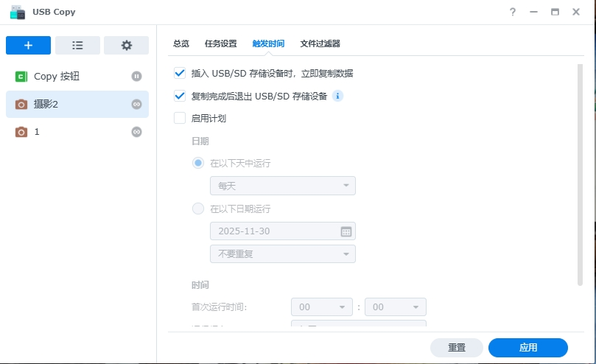
Task: Enable the 启用计划 checkbox
Action: [179, 118]
